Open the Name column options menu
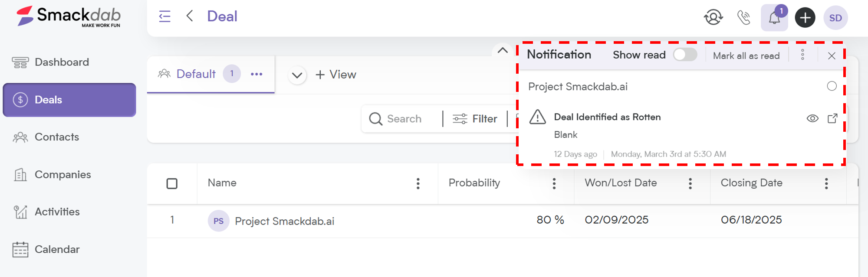868x277 pixels. click(x=418, y=183)
